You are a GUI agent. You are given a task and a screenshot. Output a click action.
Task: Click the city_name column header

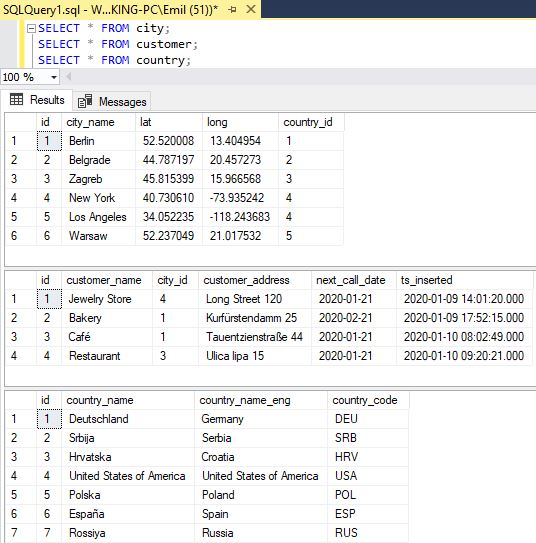[98, 122]
